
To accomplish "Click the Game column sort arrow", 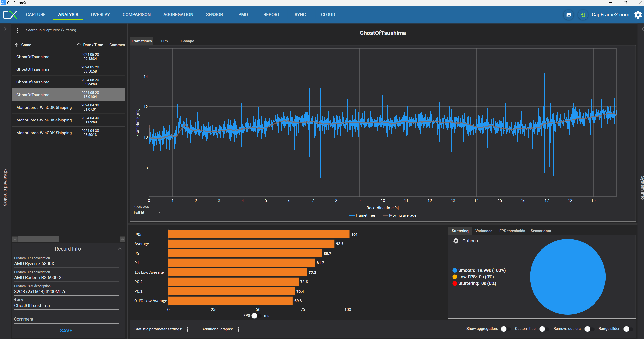I will pos(17,45).
